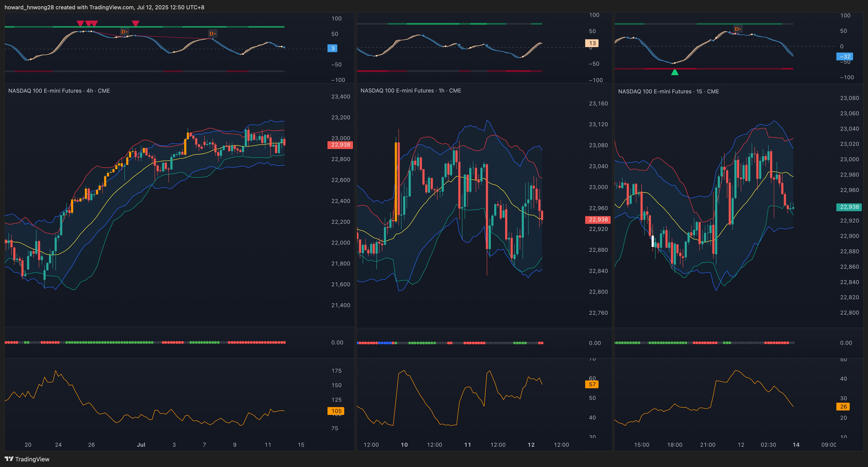
Task: Click the peach oscillator value label 13
Action: pos(592,43)
